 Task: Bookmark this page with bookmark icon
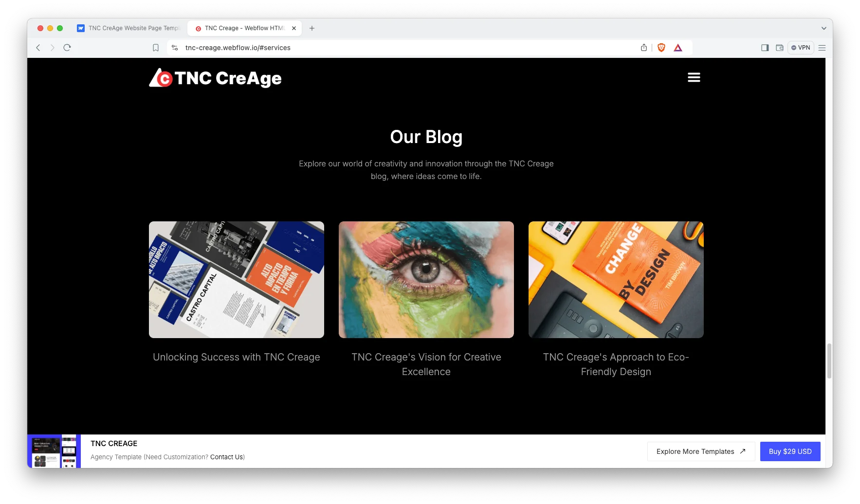(x=156, y=48)
